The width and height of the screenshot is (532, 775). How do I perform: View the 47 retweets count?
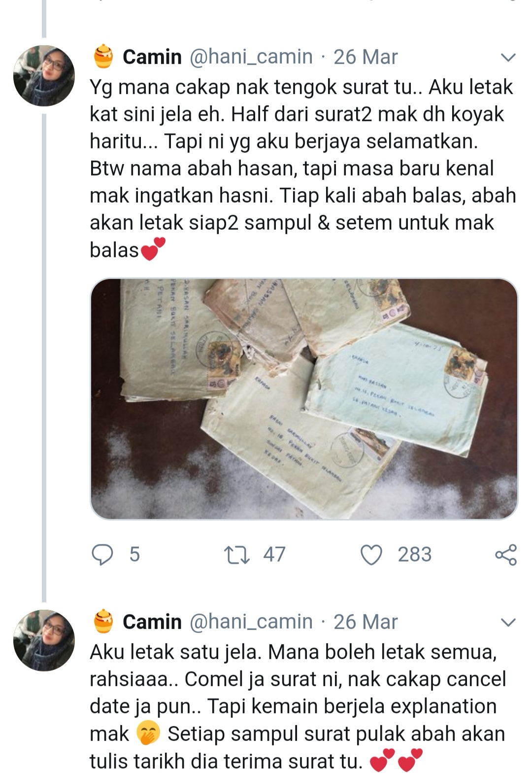(x=274, y=555)
